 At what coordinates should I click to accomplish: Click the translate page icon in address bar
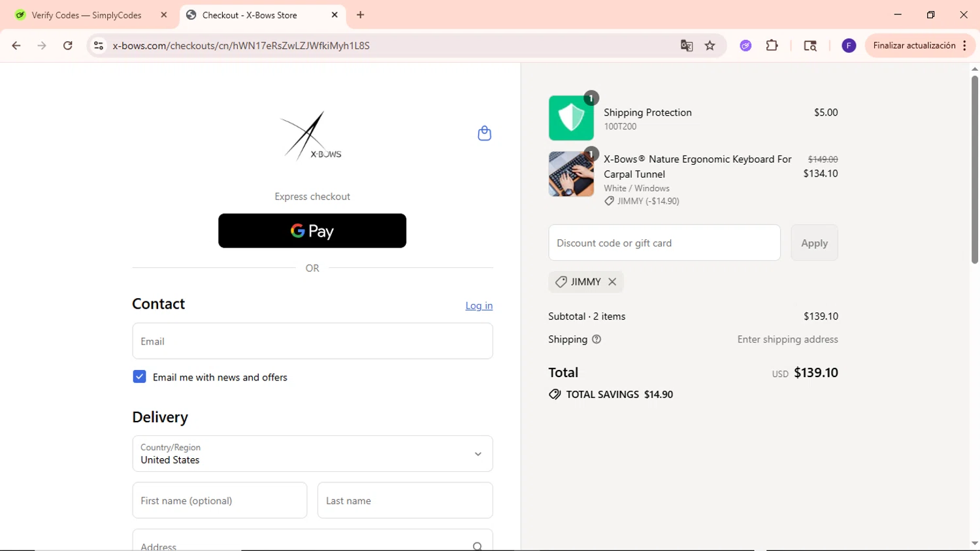click(687, 46)
